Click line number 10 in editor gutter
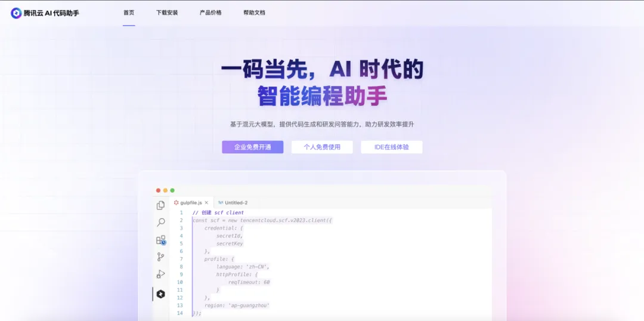Image resolution: width=644 pixels, height=321 pixels. click(180, 282)
